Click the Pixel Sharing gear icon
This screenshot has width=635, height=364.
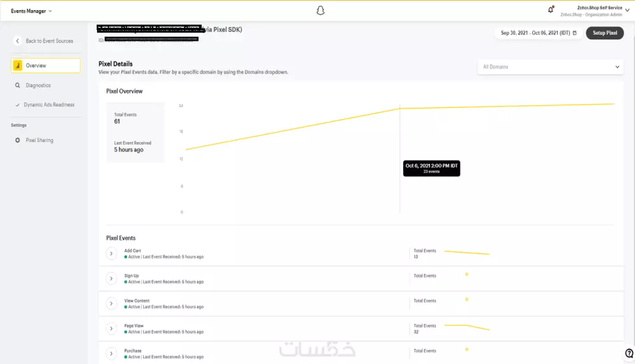tap(18, 140)
